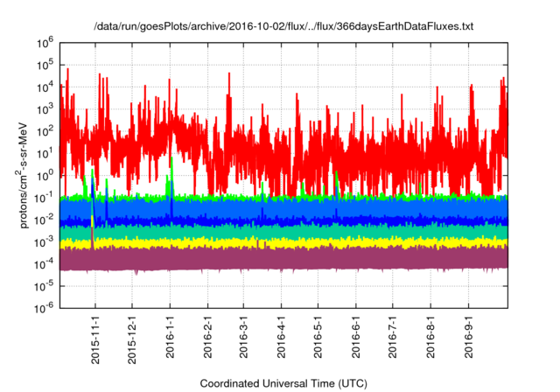This screenshot has width=560, height=392.
Task: Click the y-axis label protons/cm²-s-sr-MeV
Action: point(22,176)
